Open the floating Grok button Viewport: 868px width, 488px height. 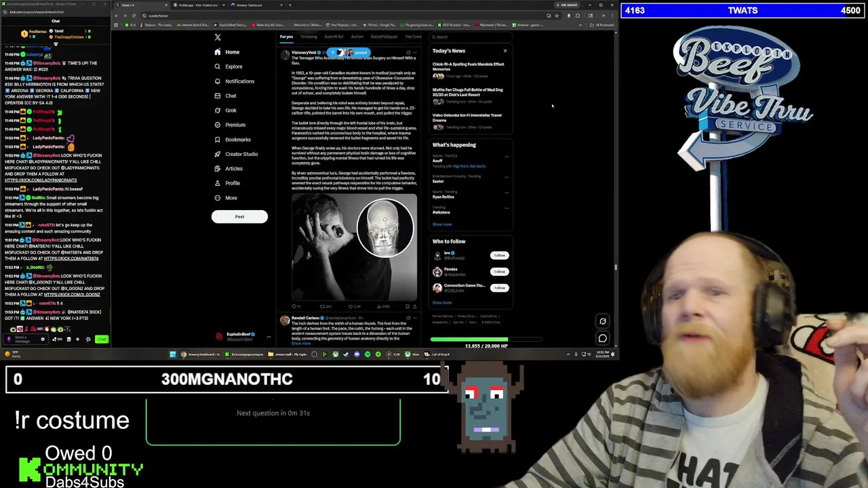(x=602, y=321)
